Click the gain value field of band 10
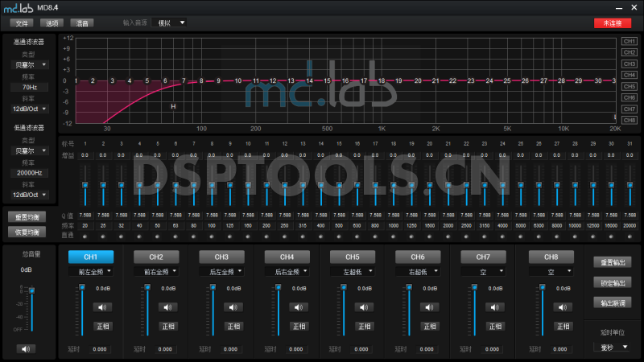644x362 pixels. tap(248, 155)
